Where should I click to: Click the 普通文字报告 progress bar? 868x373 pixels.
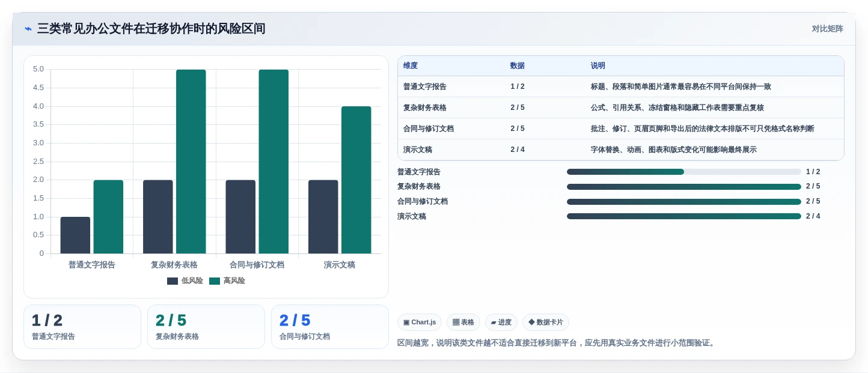tap(684, 172)
